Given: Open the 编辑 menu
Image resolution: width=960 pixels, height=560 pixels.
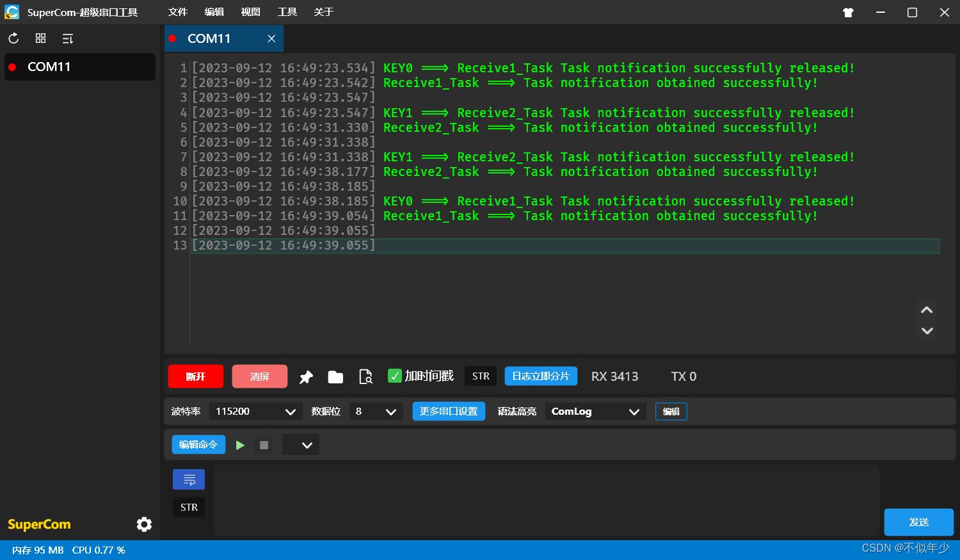Looking at the screenshot, I should tap(214, 12).
